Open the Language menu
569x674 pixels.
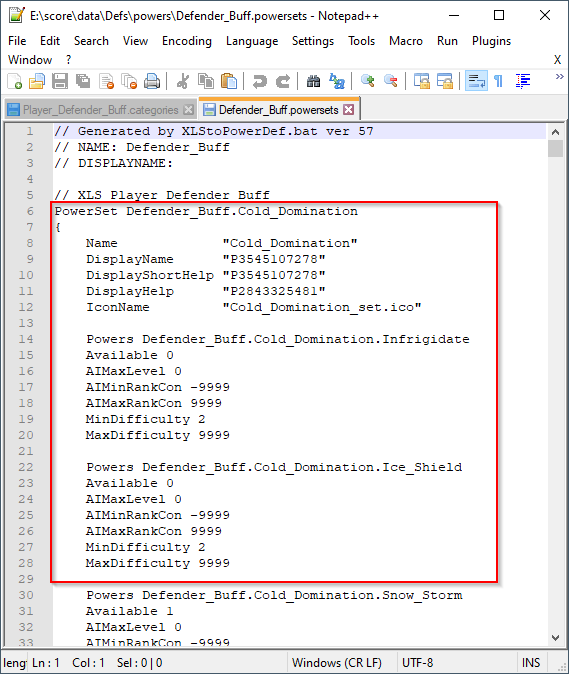[x=252, y=41]
